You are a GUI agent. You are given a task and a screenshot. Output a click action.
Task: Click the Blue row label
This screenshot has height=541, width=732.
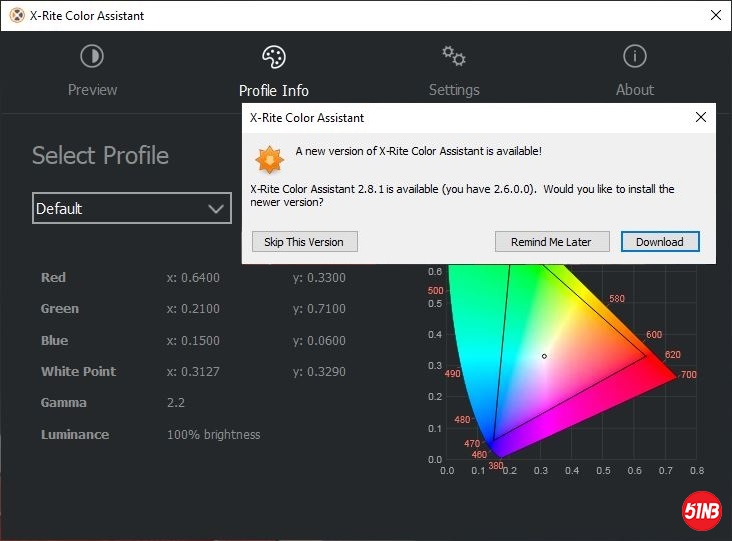click(54, 340)
